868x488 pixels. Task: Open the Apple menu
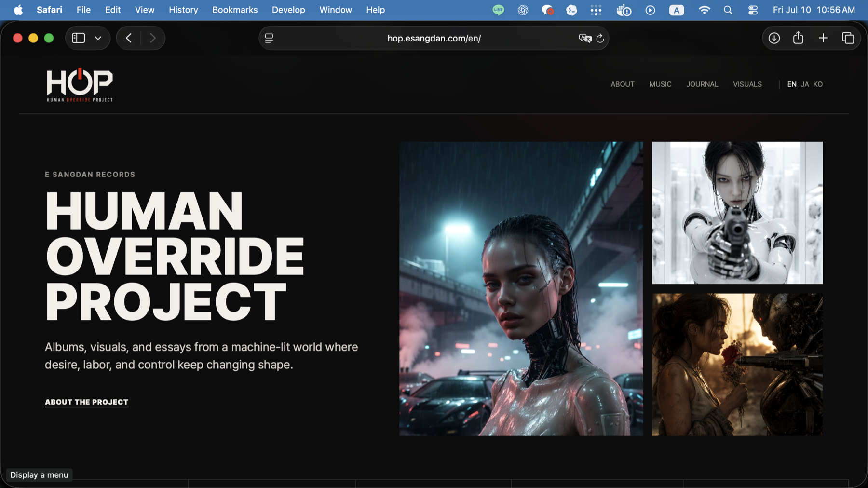18,10
